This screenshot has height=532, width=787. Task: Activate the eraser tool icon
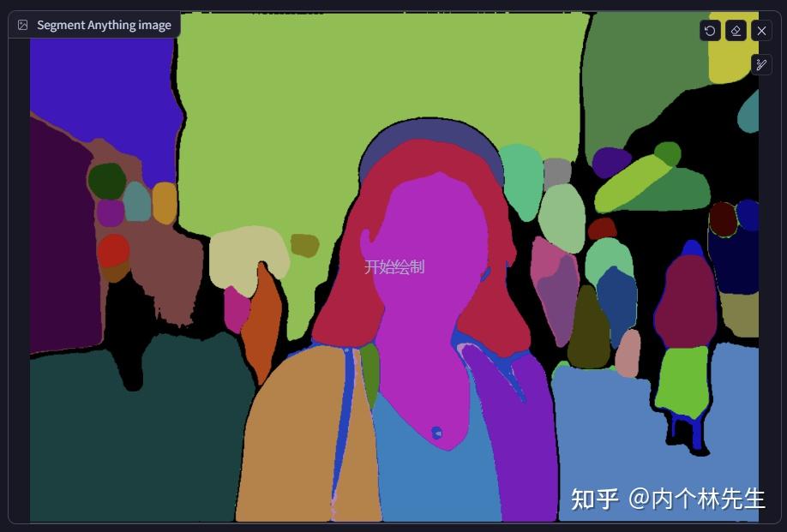pos(736,31)
